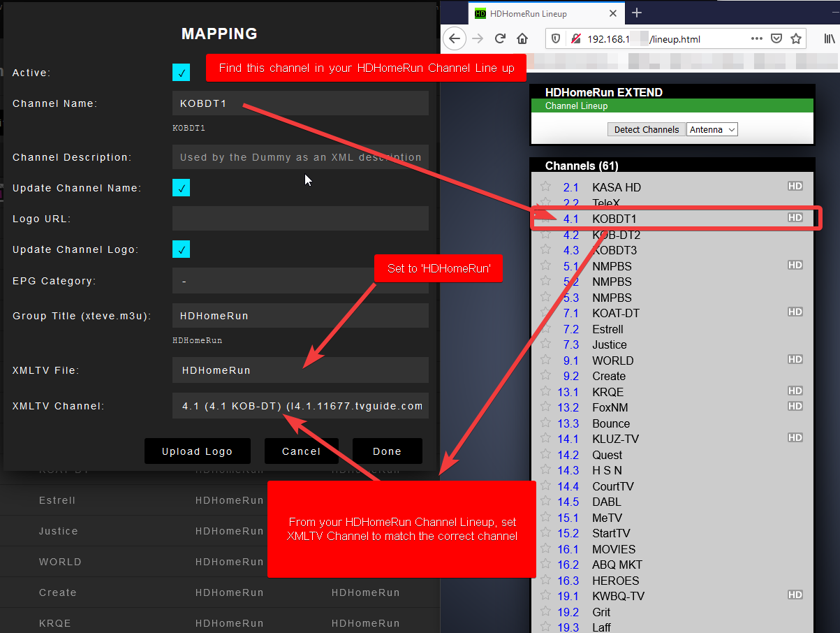The image size is (840, 633).
Task: Click Done in mapping dialog
Action: 387,451
